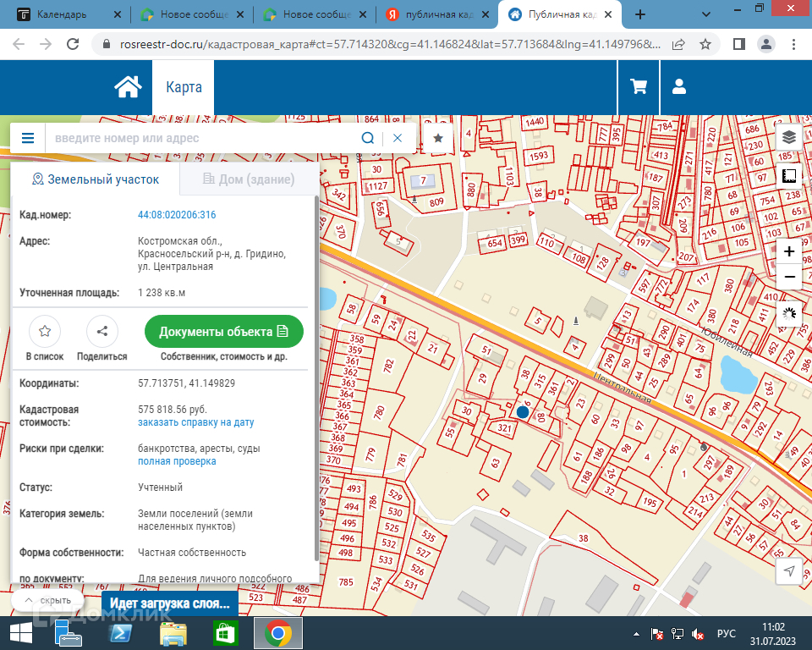
Task: Activate the measure ruler tool
Action: pos(788,177)
